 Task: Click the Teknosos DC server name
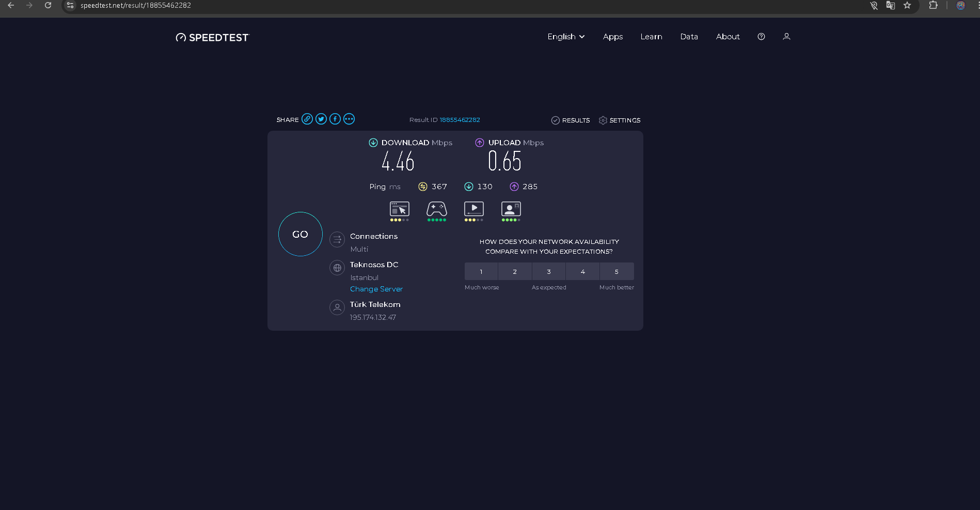(x=374, y=265)
